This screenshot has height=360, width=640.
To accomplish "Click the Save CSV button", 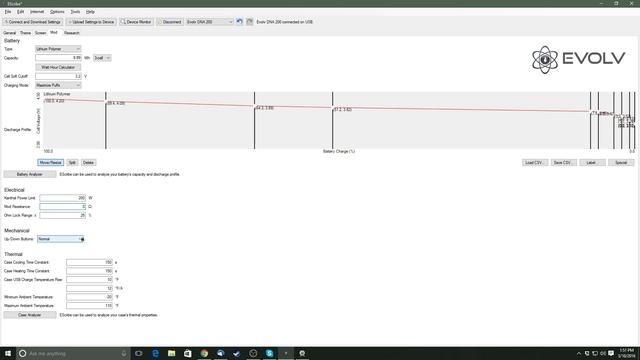I will coord(563,162).
